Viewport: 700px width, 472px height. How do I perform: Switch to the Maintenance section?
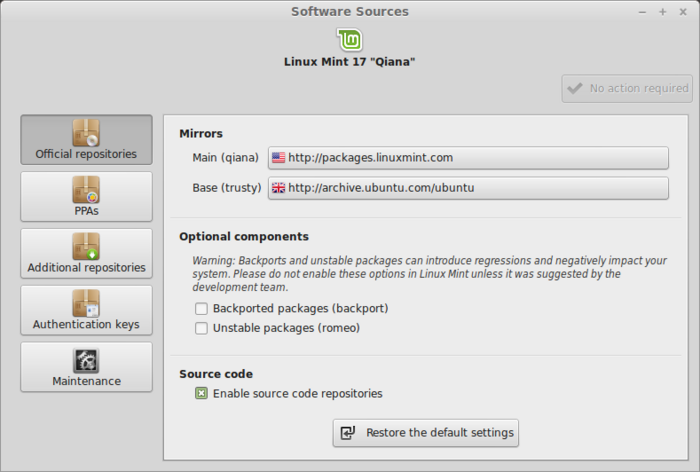[86, 368]
